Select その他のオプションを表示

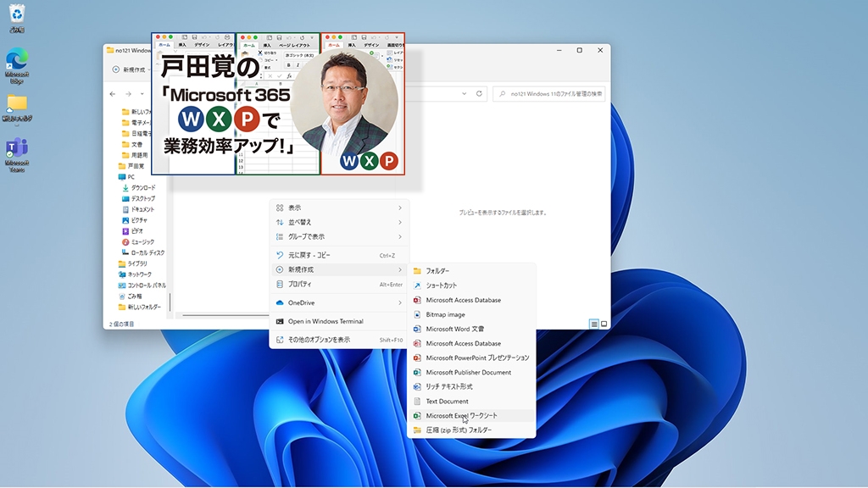click(339, 340)
